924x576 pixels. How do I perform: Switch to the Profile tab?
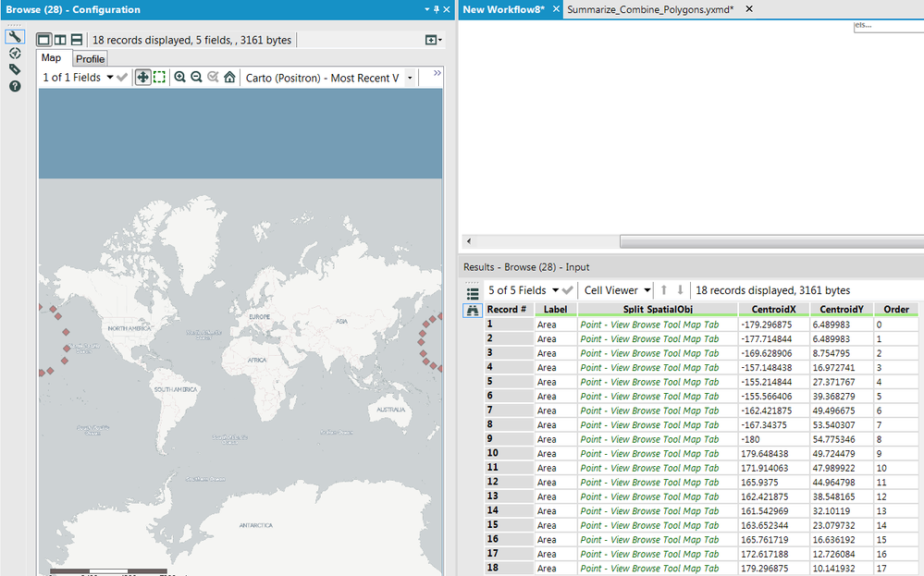click(90, 59)
